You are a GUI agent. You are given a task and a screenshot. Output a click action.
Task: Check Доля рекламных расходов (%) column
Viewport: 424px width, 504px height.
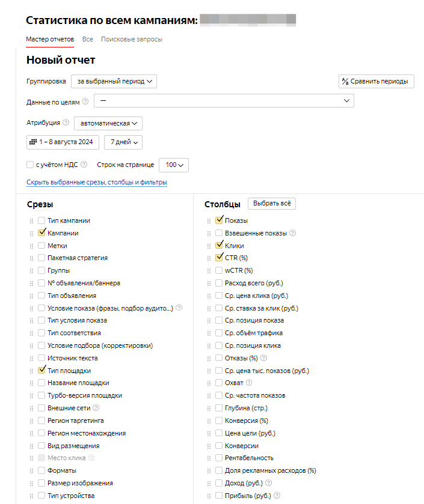coord(219,470)
